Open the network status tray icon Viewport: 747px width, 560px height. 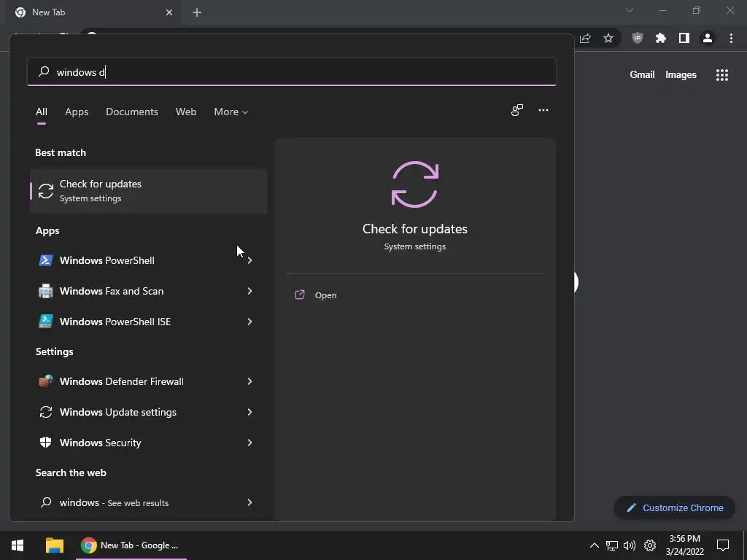pyautogui.click(x=612, y=545)
